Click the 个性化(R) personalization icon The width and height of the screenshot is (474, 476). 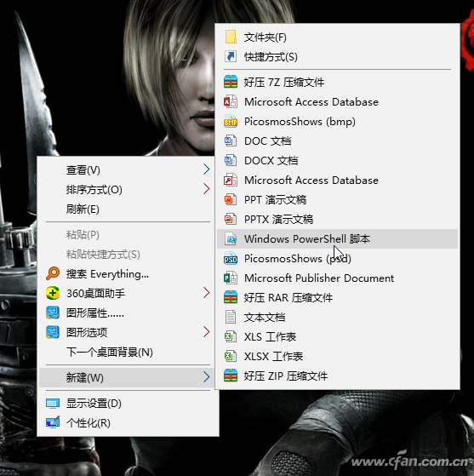click(53, 422)
